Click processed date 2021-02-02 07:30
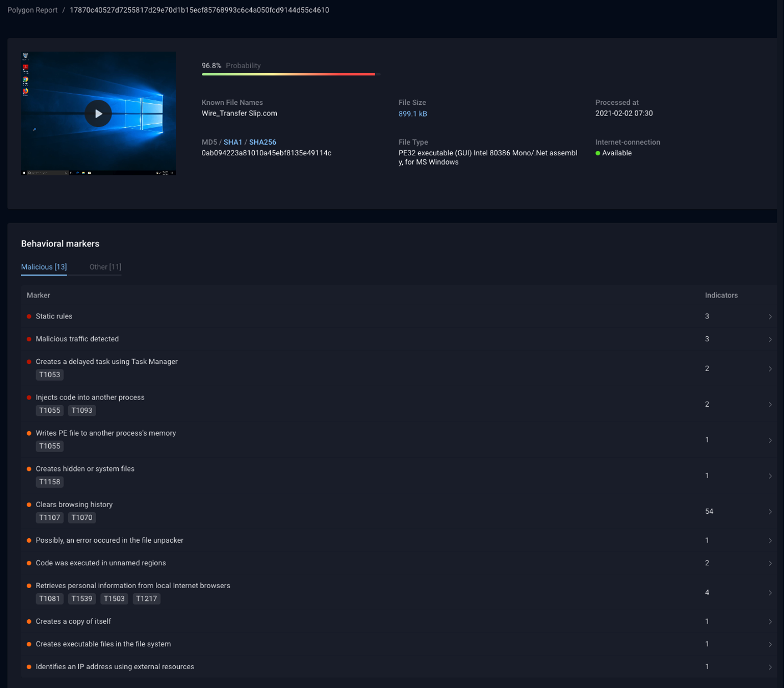This screenshot has height=688, width=784. pyautogui.click(x=624, y=113)
